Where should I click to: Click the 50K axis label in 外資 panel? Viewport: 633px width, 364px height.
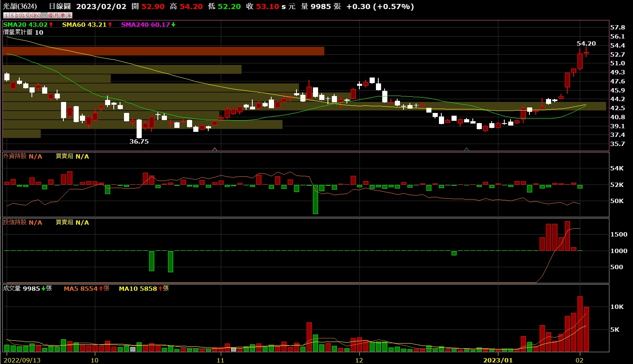617,201
